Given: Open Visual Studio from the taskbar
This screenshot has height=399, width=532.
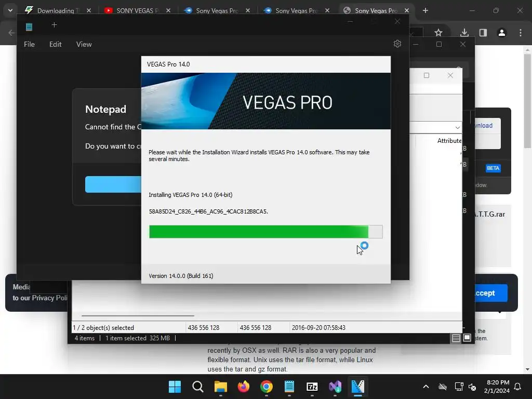Looking at the screenshot, I should (335, 387).
